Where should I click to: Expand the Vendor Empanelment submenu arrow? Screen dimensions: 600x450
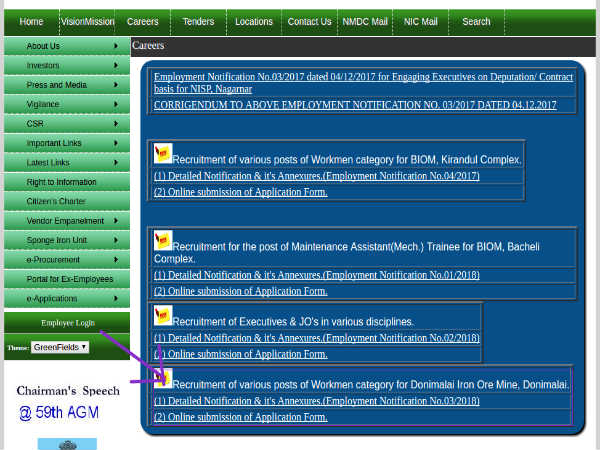[116, 221]
